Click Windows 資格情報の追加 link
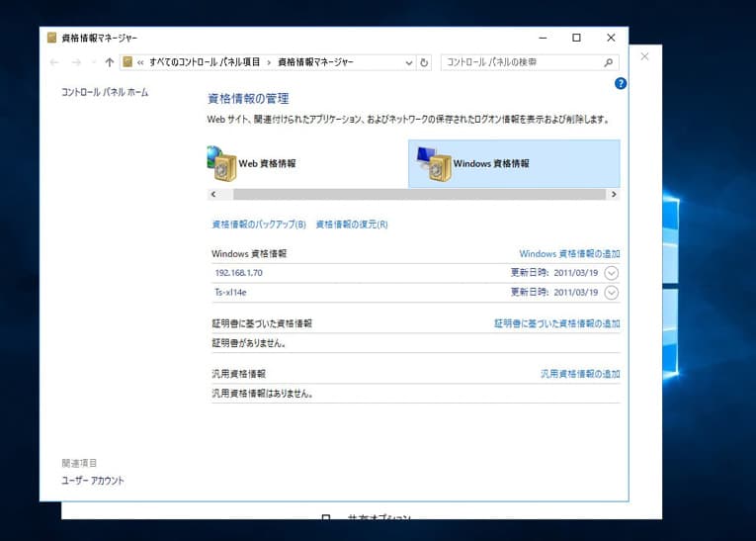The width and height of the screenshot is (756, 541). click(569, 254)
